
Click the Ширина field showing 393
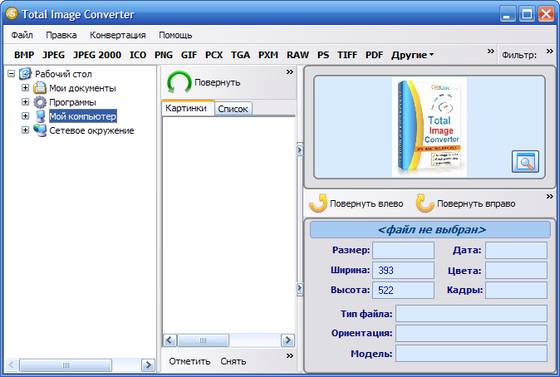pos(403,270)
